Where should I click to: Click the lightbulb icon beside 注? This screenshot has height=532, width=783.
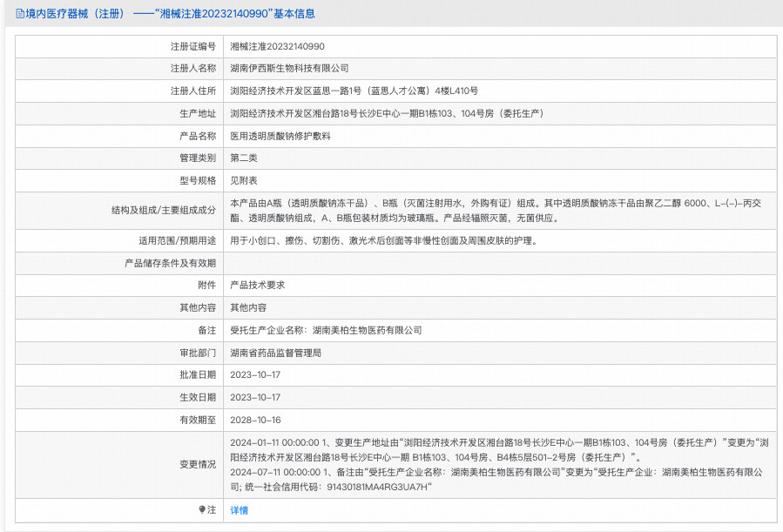pyautogui.click(x=202, y=509)
